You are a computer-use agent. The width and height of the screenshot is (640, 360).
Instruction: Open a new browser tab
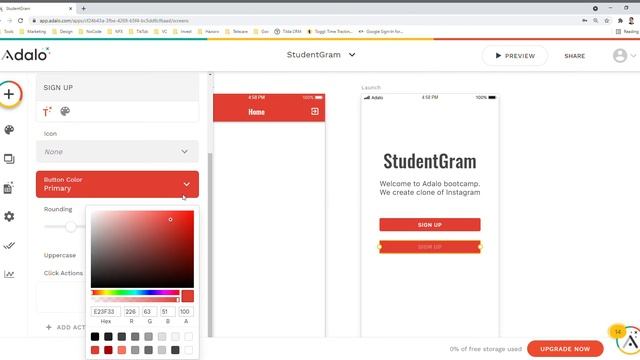coord(83,8)
